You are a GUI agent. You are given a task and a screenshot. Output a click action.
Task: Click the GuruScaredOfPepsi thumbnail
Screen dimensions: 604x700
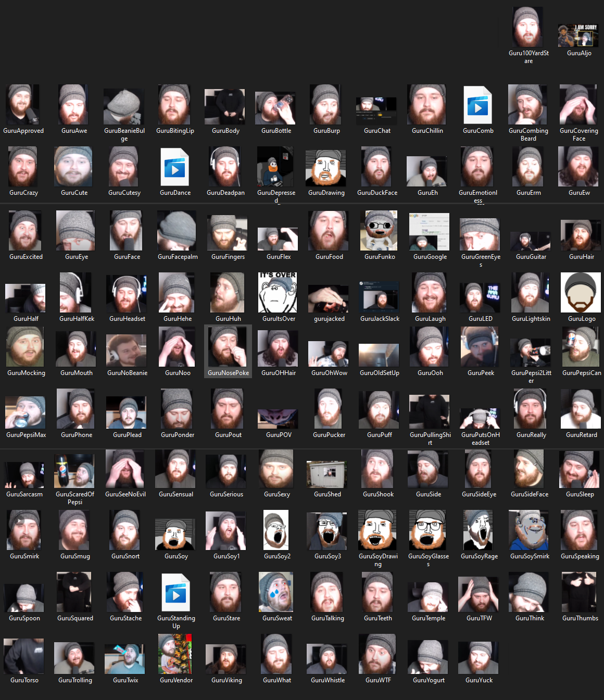click(74, 471)
